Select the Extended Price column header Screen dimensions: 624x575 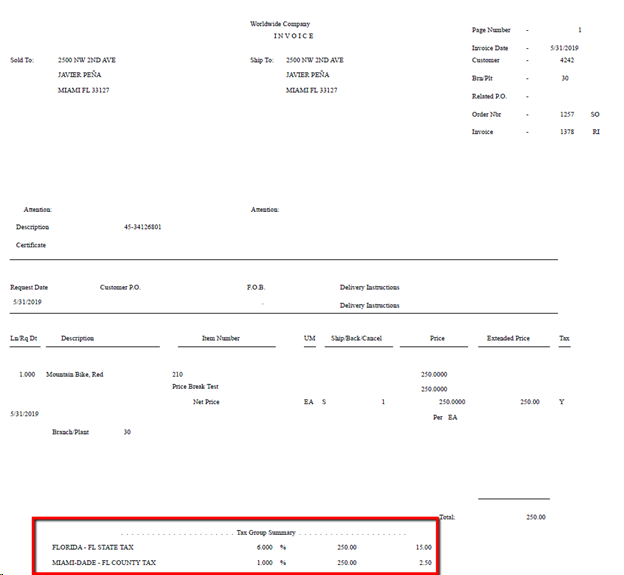click(508, 339)
